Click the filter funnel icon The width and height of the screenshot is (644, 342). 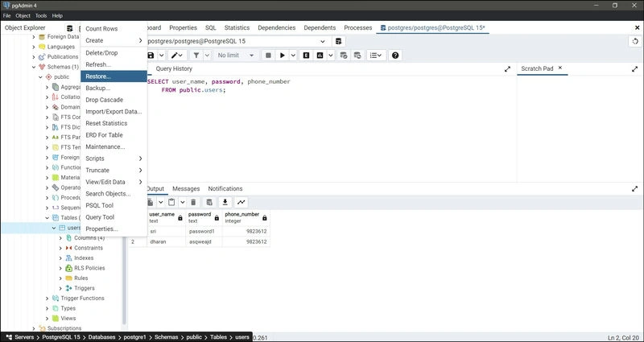(x=196, y=56)
